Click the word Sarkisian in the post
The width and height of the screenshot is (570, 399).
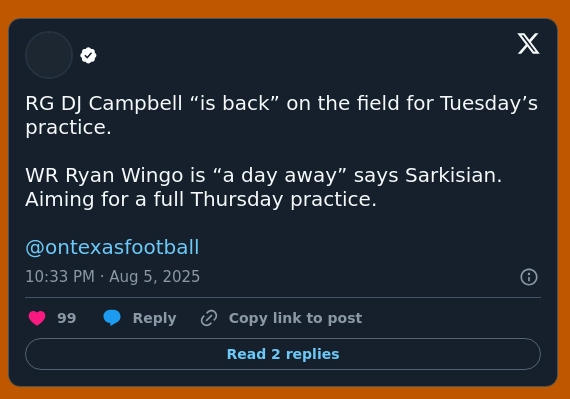point(453,175)
